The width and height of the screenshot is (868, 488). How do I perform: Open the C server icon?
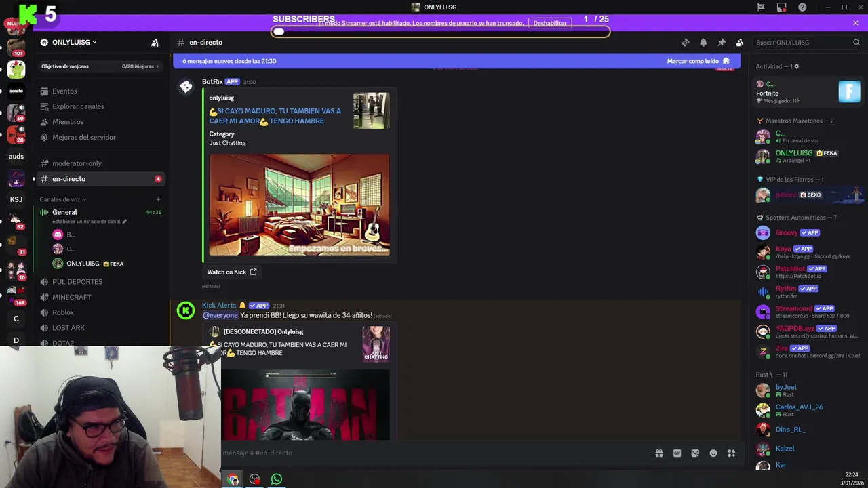[16, 319]
